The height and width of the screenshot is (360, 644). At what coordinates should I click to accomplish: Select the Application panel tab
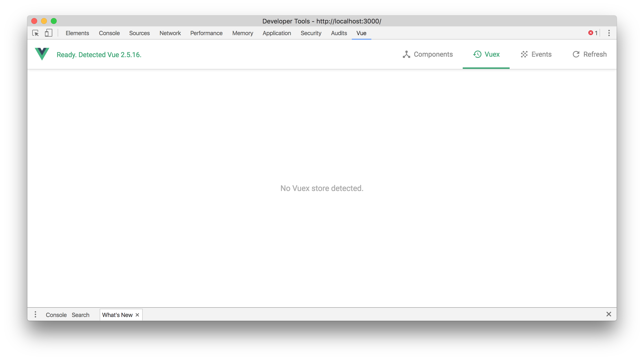(x=277, y=33)
